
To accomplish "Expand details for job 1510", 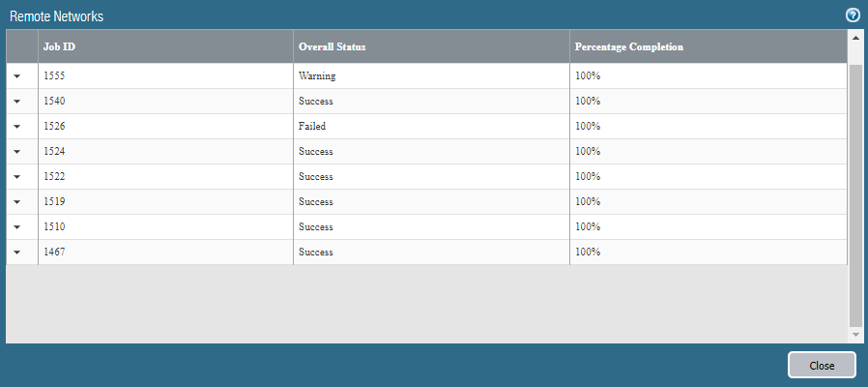I will coord(17,227).
